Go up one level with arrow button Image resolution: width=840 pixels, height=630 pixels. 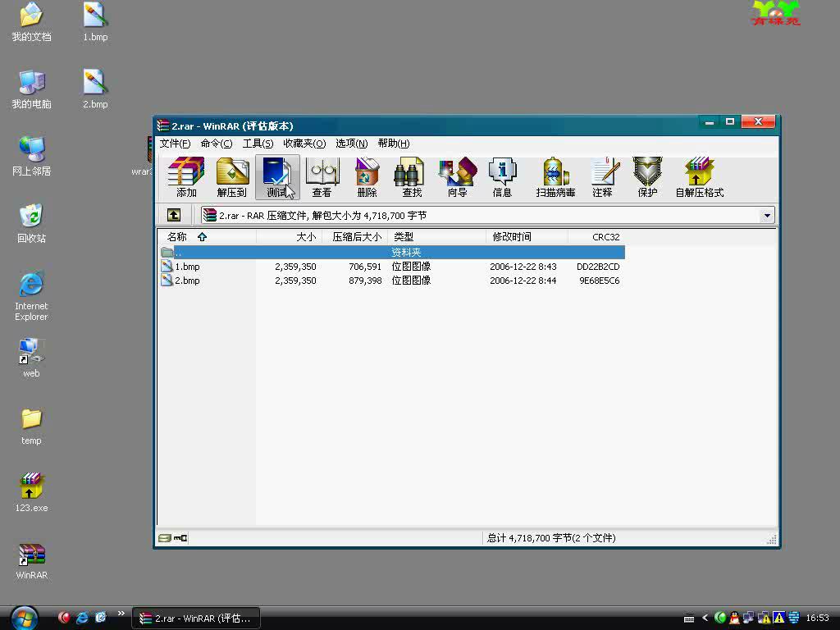click(174, 216)
